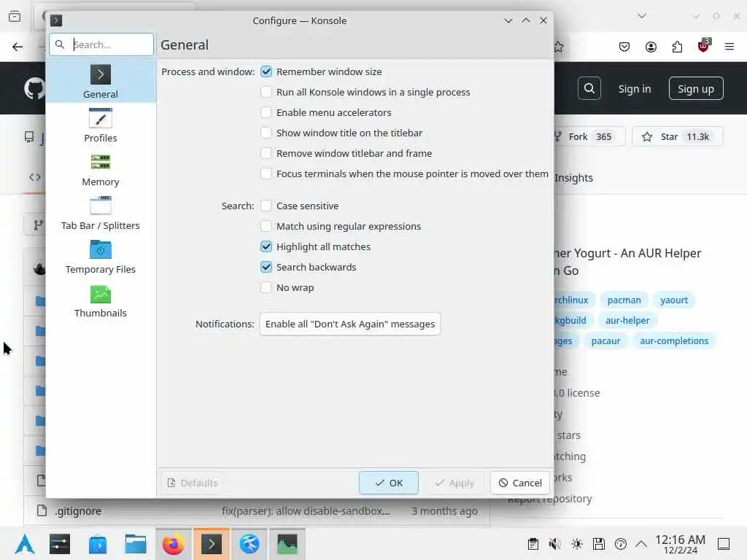Image resolution: width=747 pixels, height=560 pixels.
Task: Open the Firefox tab list dropdown arrow
Action: click(642, 16)
